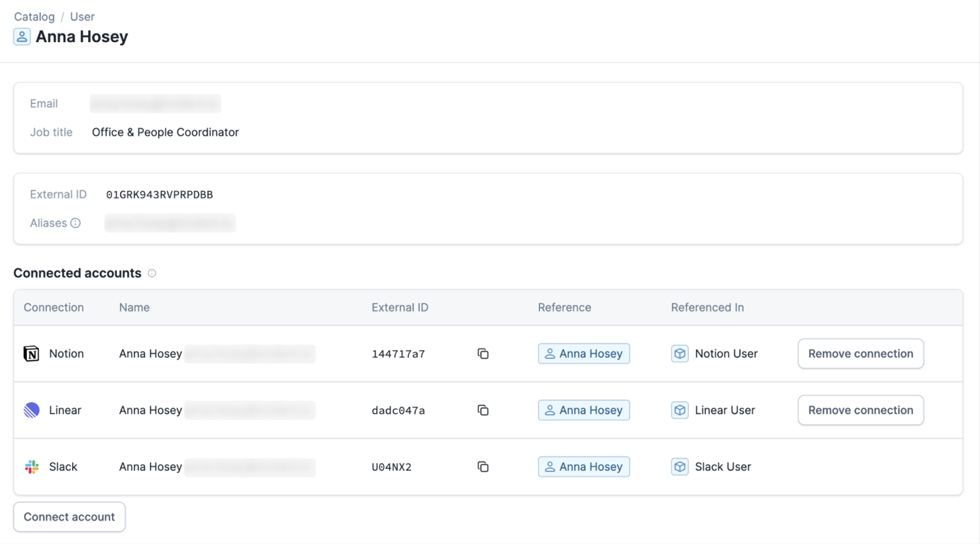Open User breadcrumb link
This screenshot has height=544, width=980.
click(x=82, y=17)
